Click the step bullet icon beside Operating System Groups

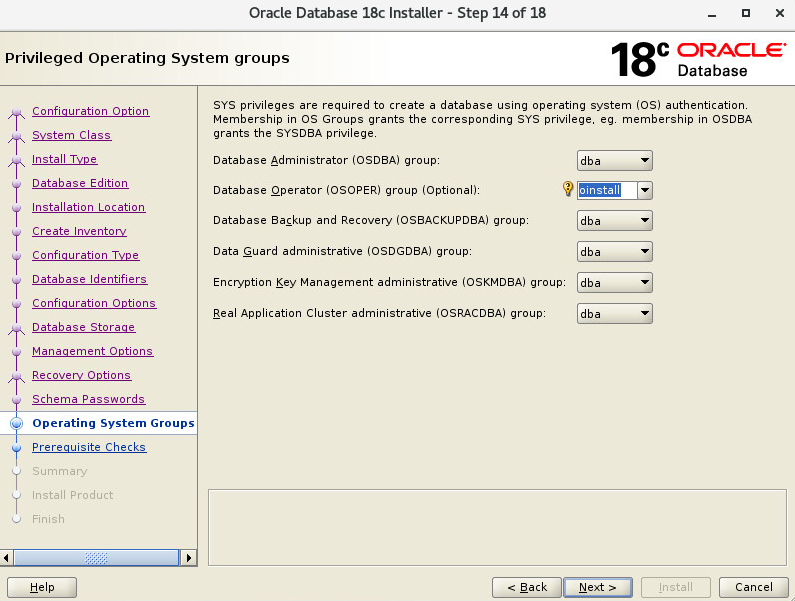click(x=16, y=423)
